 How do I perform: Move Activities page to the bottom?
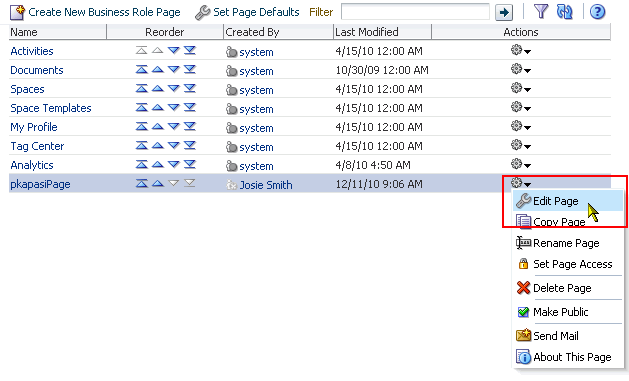(190, 50)
